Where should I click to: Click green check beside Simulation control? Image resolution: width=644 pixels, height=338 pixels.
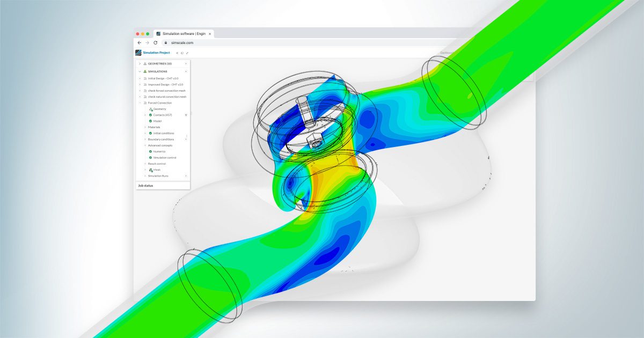[x=151, y=158]
